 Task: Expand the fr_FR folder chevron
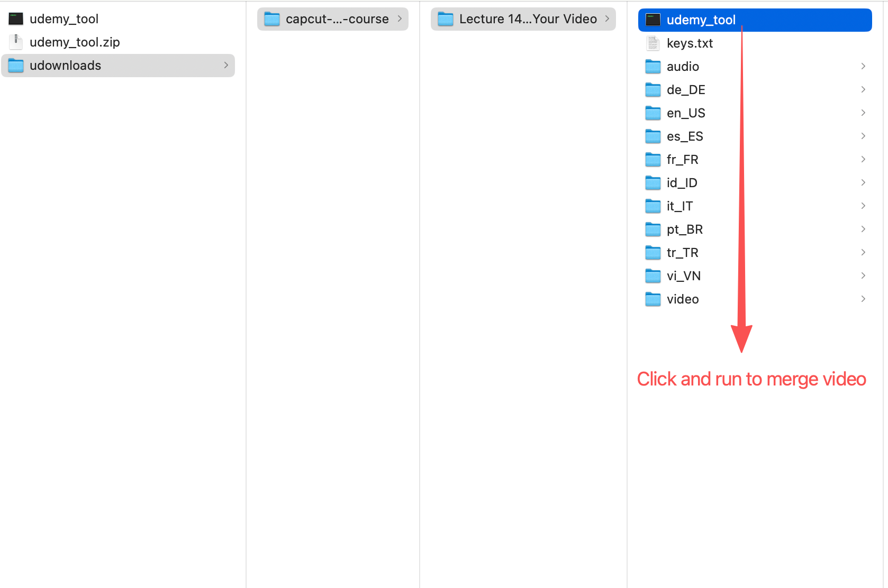click(x=863, y=159)
